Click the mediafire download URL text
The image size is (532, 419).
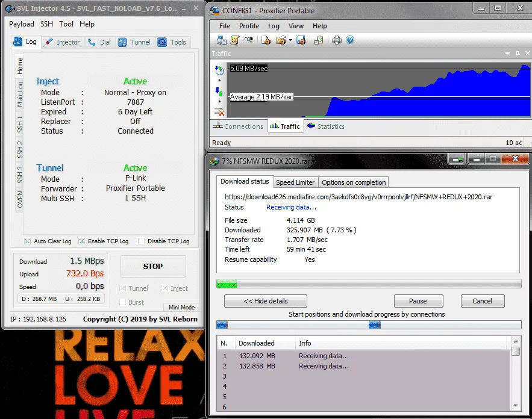358,197
